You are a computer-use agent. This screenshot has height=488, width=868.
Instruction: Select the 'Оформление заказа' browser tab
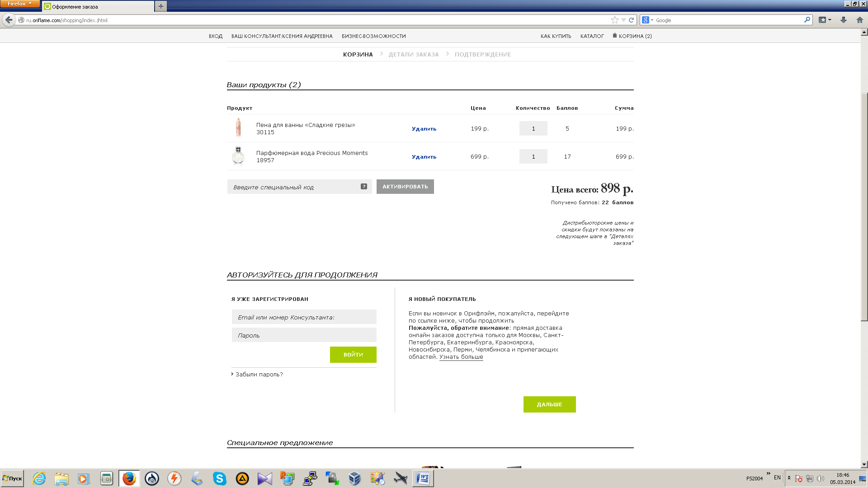(x=98, y=7)
